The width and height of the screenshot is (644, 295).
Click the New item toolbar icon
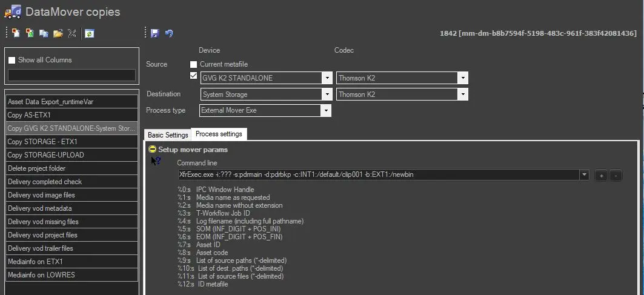pos(16,33)
